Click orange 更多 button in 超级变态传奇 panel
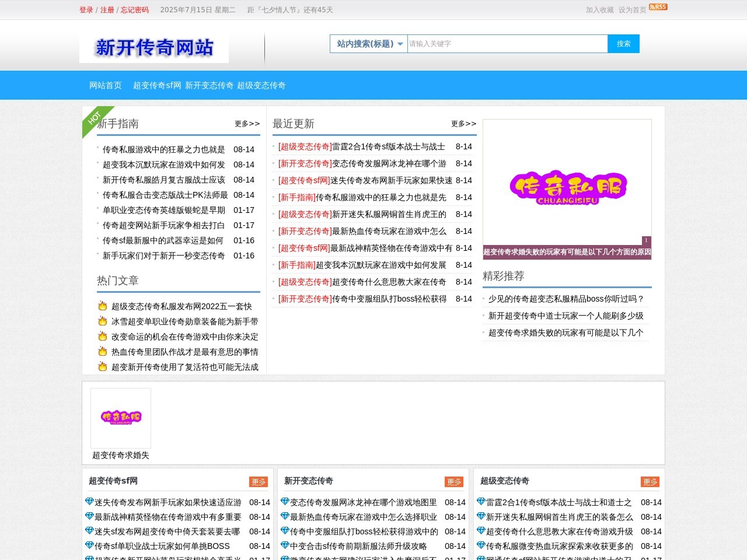This screenshot has width=747, height=560. [650, 482]
